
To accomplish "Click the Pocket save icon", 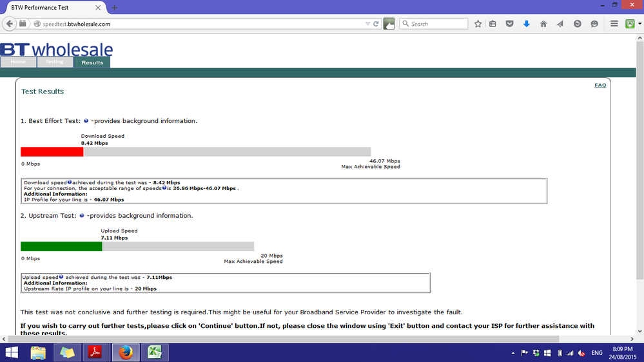I will pos(510,24).
